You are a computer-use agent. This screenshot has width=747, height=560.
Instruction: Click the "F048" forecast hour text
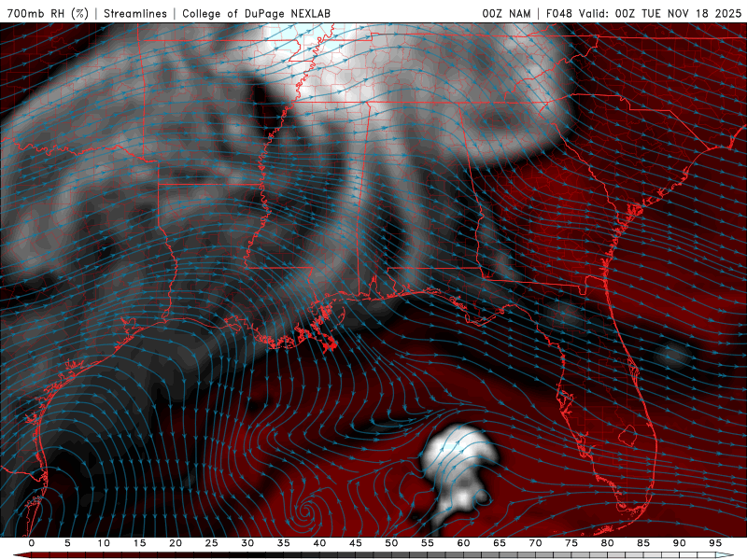point(558,13)
